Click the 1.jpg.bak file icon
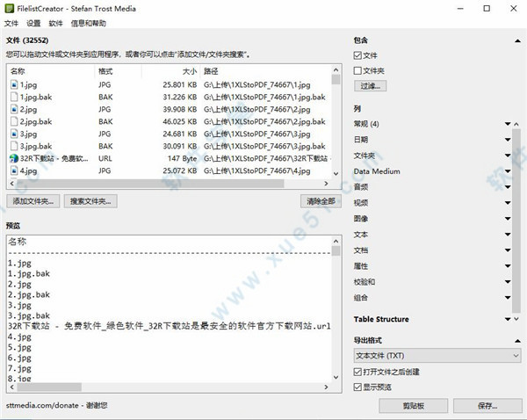Screen dimensions: 527x420 (14, 97)
